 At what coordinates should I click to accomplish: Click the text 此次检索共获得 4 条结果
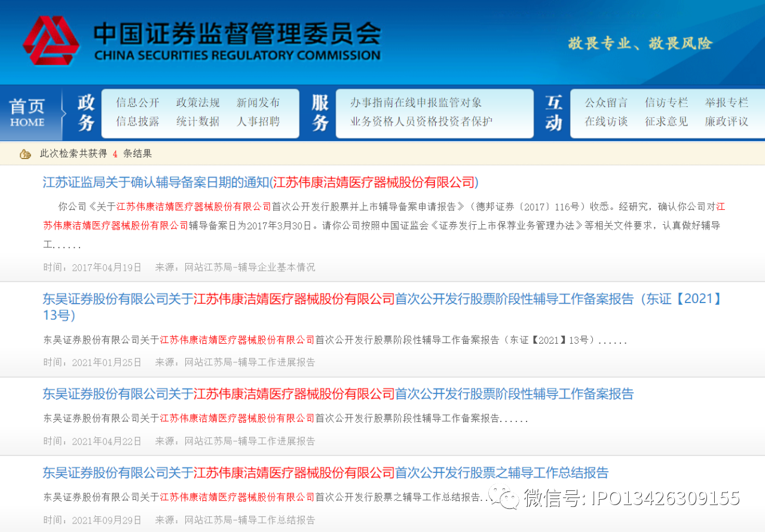click(96, 154)
